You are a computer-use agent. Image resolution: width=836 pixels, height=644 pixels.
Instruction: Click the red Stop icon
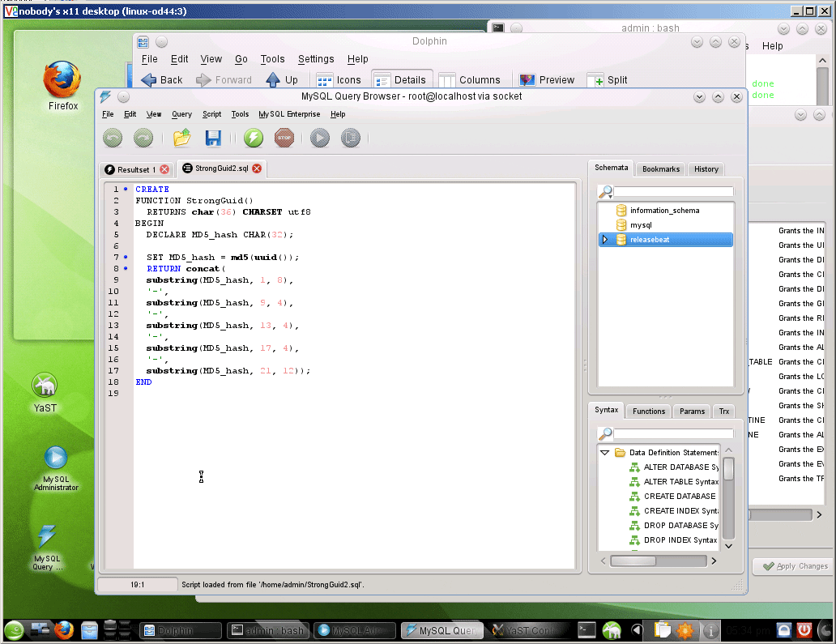point(284,138)
